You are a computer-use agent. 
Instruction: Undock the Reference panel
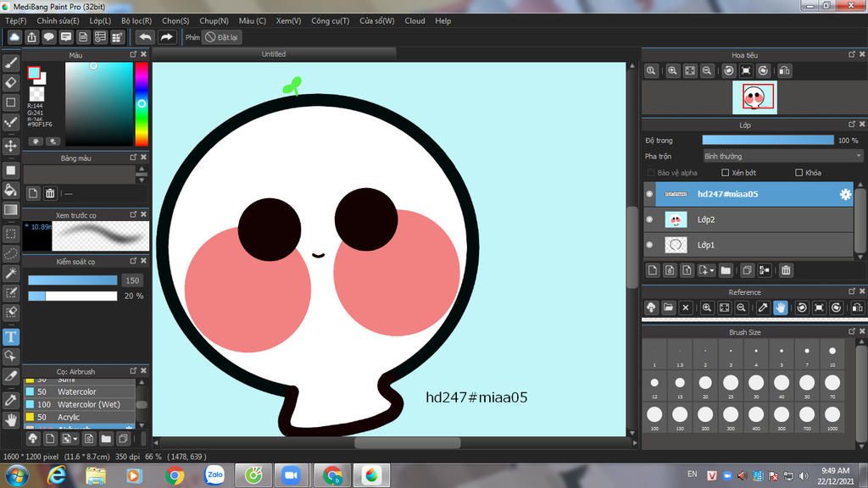pos(851,291)
